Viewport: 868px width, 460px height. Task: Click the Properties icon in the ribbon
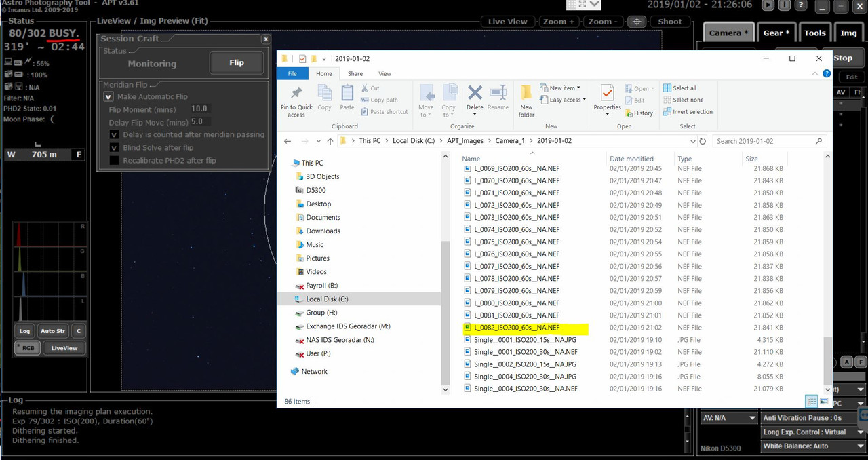608,93
